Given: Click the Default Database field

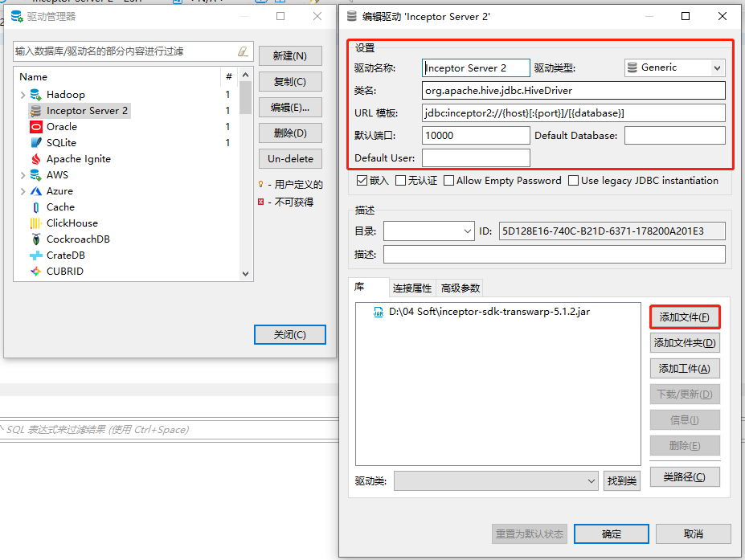Looking at the screenshot, I should (675, 135).
